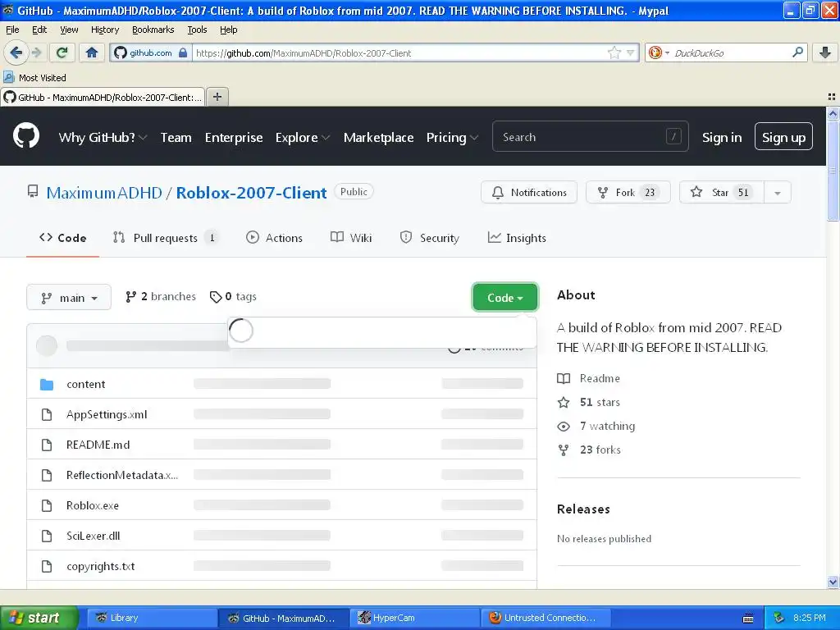The image size is (840, 630).
Task: Switch to the Actions tab
Action: 274,238
